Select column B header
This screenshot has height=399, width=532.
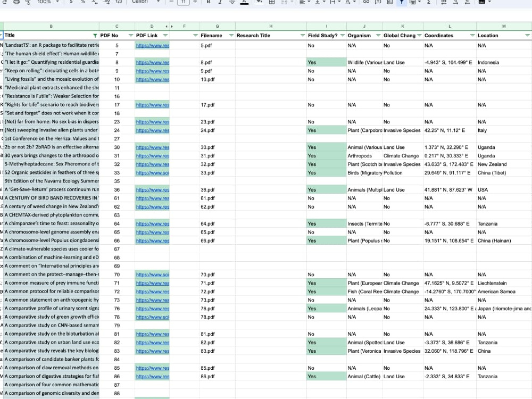pos(51,26)
